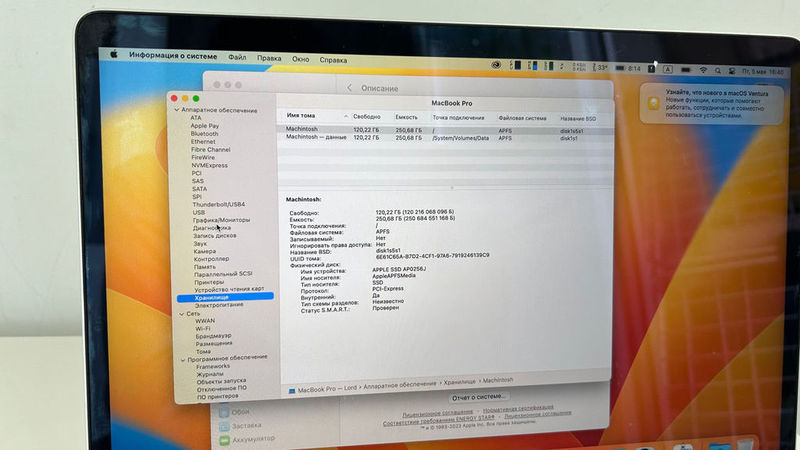Open Control Center icon in menu bar
This screenshot has height=450, width=800.
point(732,71)
